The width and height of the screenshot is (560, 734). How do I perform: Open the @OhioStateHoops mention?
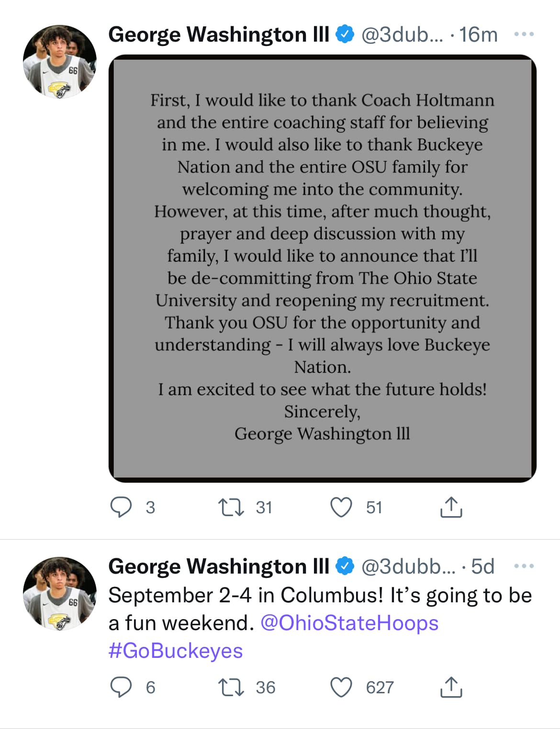(x=349, y=623)
